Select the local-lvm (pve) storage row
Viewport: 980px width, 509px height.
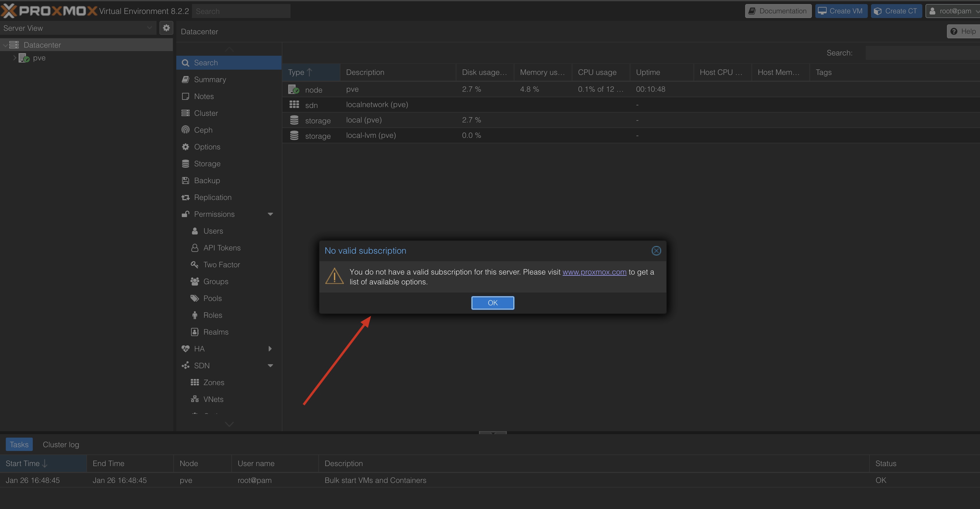tap(631, 136)
